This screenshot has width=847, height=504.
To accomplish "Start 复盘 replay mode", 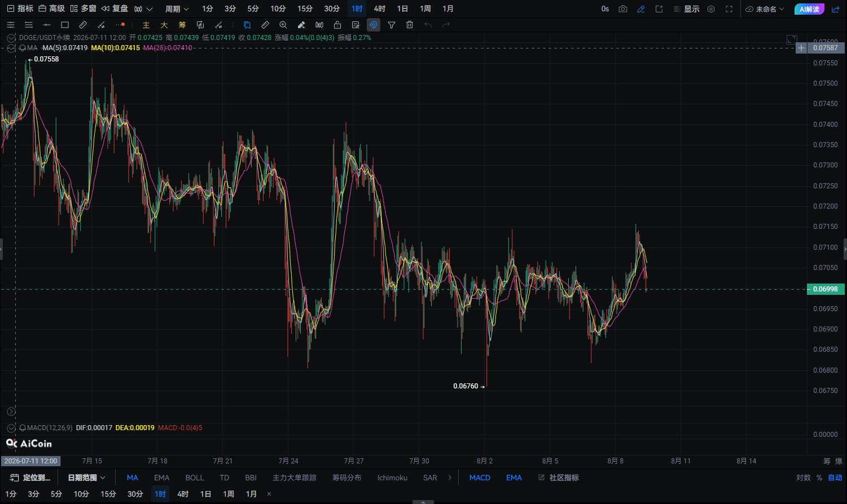I will pyautogui.click(x=115, y=8).
